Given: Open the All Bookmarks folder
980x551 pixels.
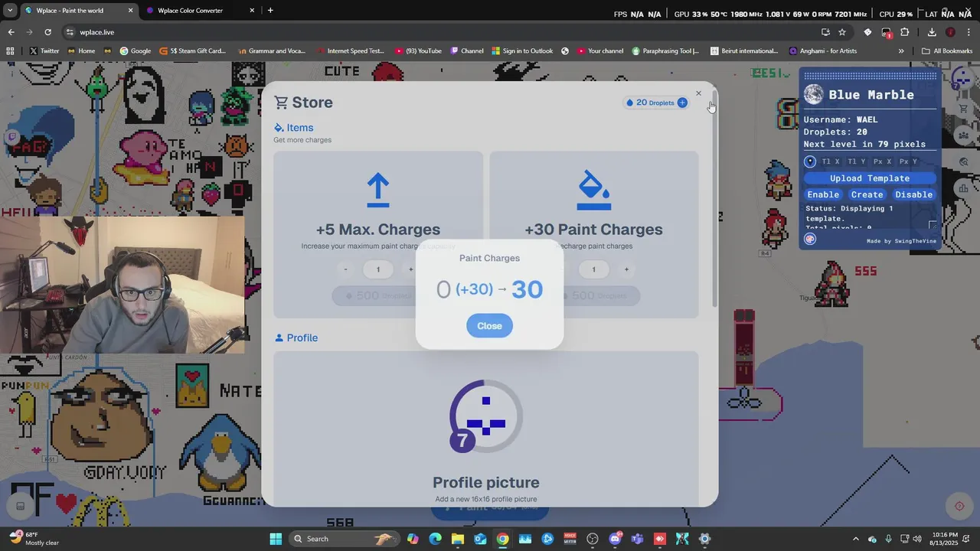Looking at the screenshot, I should pyautogui.click(x=947, y=51).
